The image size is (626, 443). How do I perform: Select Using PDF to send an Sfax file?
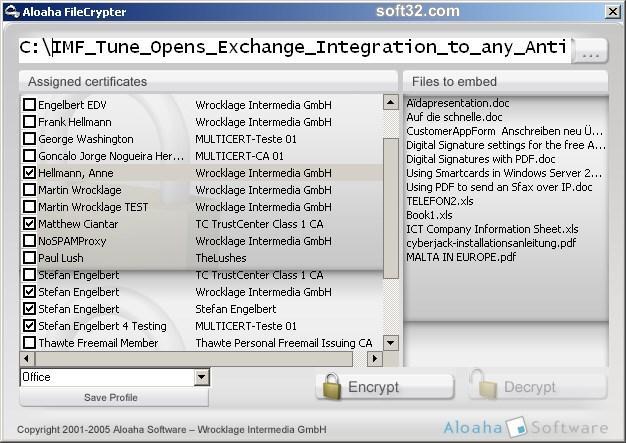(x=499, y=187)
